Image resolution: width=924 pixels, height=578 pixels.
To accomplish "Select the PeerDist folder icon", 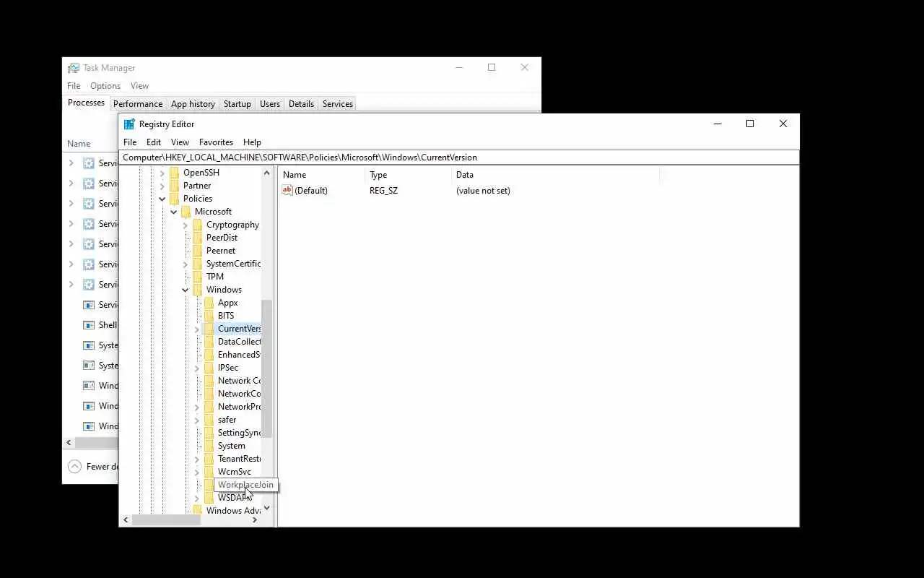I will point(197,238).
